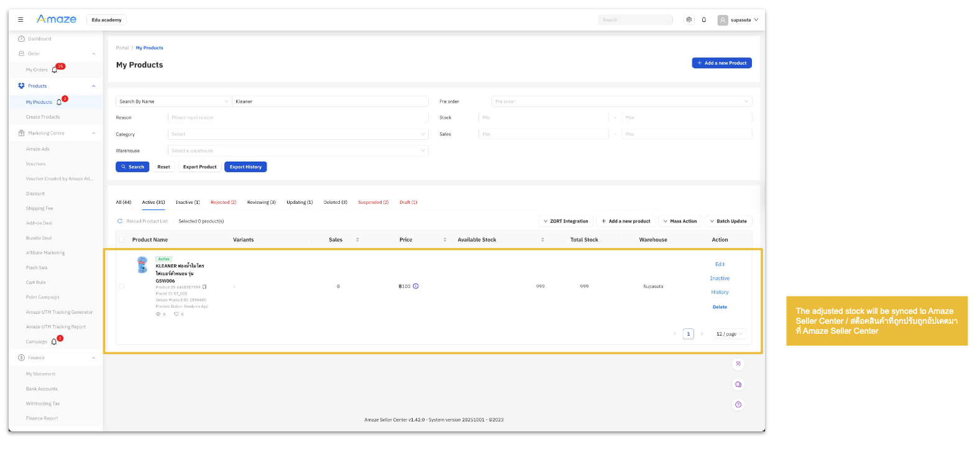Sort by Sales column arrows
Image resolution: width=980 pixels, height=450 pixels.
[x=357, y=240]
